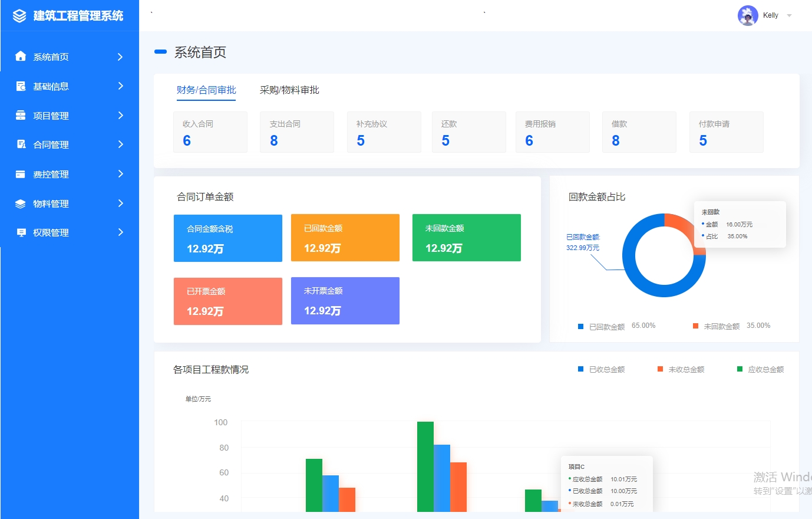Open the 支出合同 approval card
Screen dimensions: 812x519
pos(297,132)
